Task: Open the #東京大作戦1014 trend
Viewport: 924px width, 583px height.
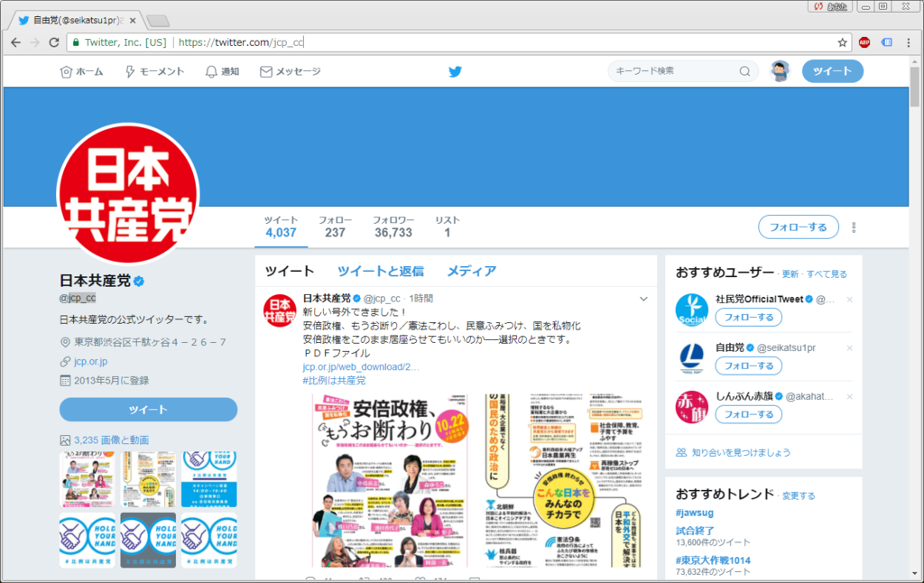Action: click(713, 560)
